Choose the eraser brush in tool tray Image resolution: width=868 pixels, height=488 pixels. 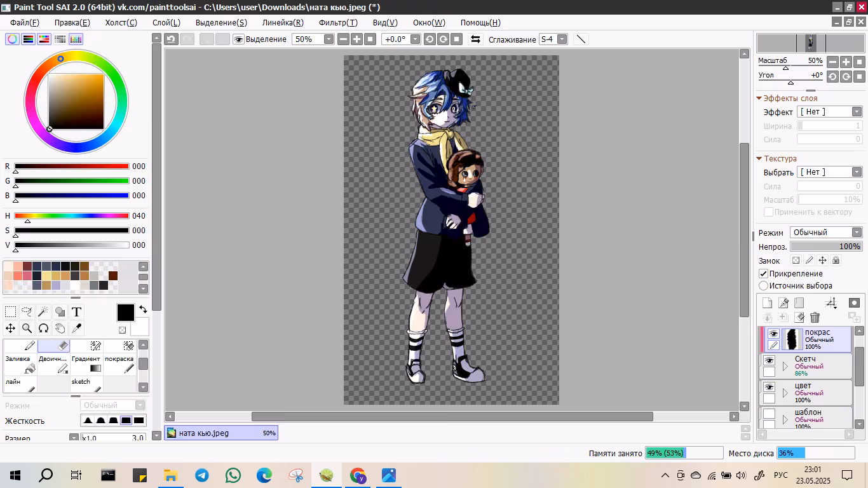[x=53, y=346]
